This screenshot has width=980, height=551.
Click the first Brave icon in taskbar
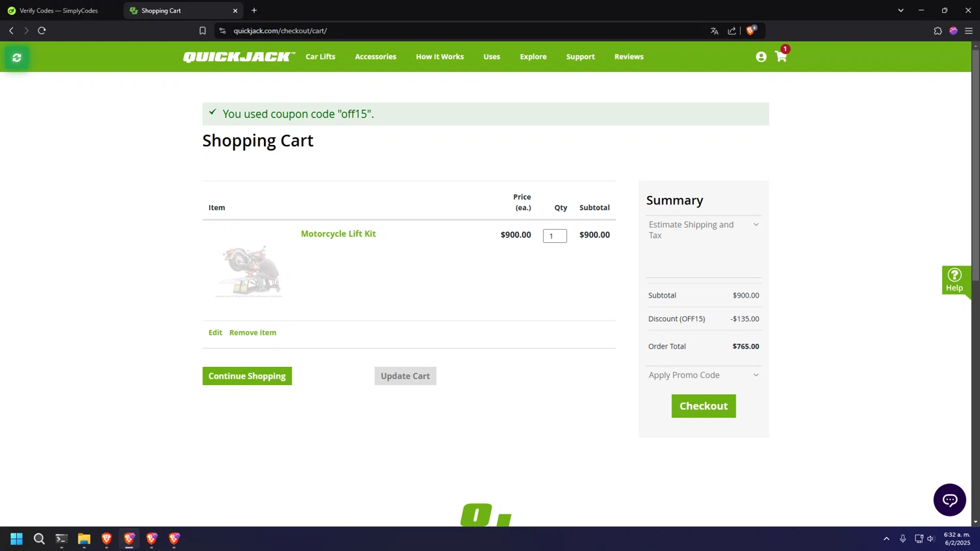[x=106, y=539]
